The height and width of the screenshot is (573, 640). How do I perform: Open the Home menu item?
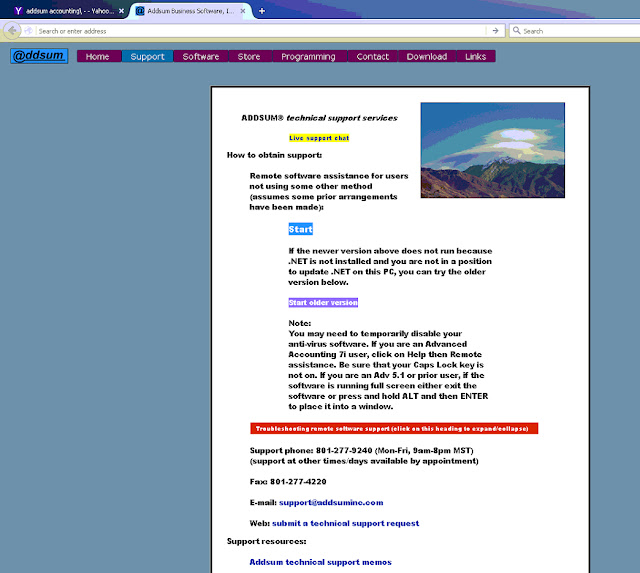pyautogui.click(x=98, y=56)
